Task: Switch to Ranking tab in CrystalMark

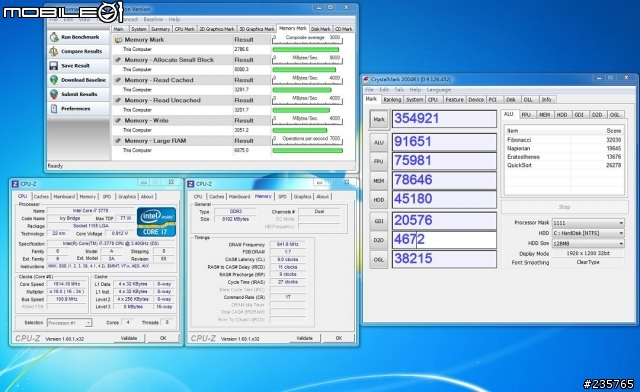Action: pyautogui.click(x=392, y=100)
